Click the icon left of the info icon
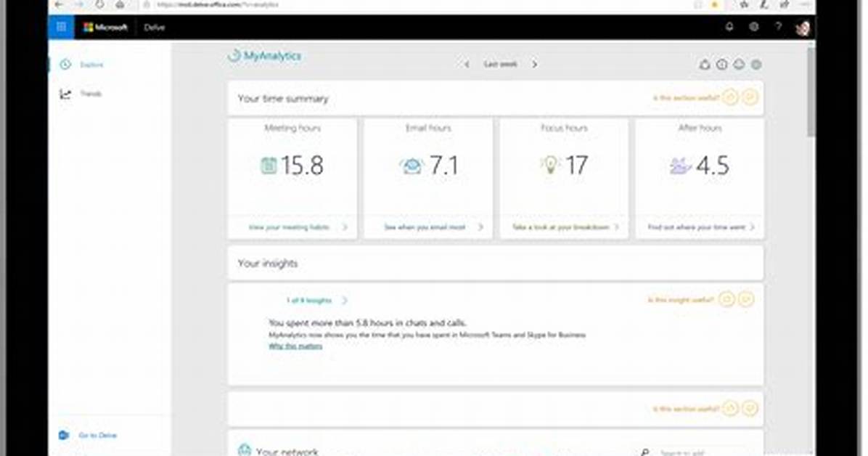 (705, 65)
